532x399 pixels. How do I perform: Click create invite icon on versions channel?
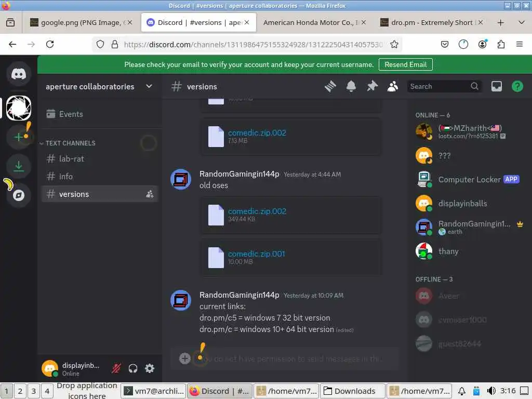point(150,194)
